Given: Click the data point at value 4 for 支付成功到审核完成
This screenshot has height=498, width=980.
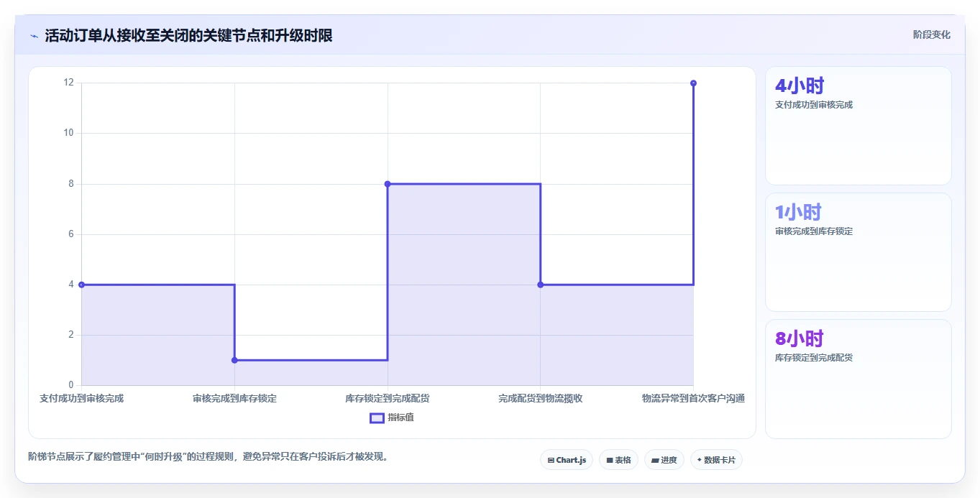Looking at the screenshot, I should [x=82, y=285].
